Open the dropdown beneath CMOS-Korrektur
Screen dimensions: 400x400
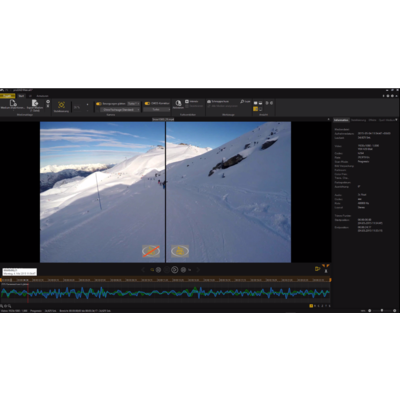tap(157, 109)
